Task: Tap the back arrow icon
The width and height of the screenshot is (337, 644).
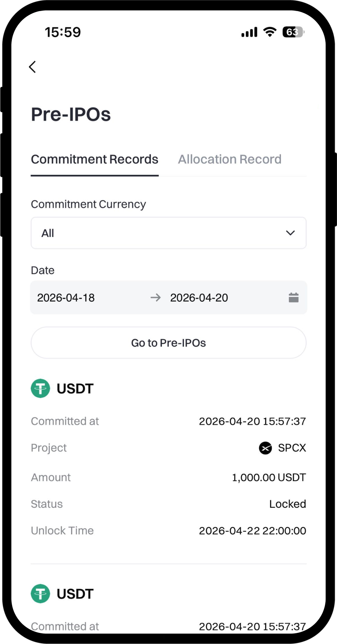Action: 33,67
